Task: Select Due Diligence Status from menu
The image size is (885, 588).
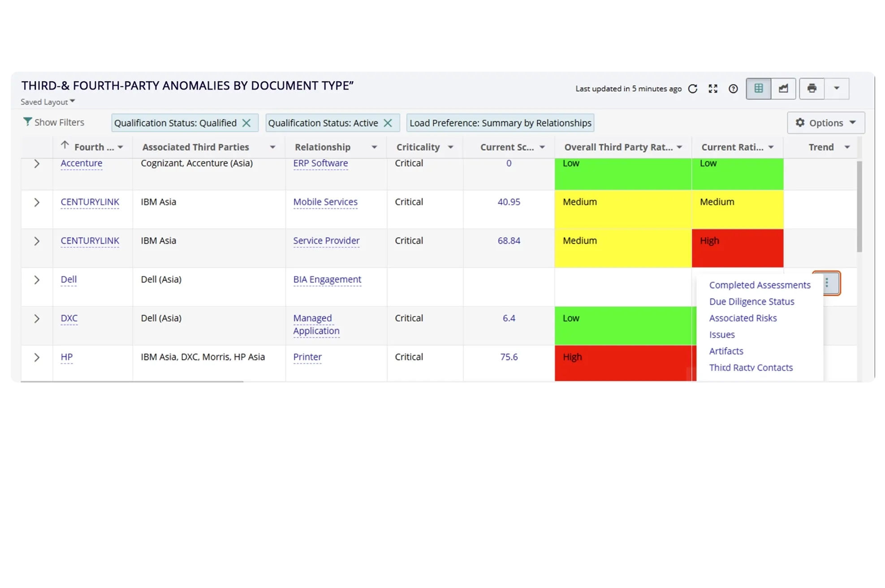Action: [751, 301]
